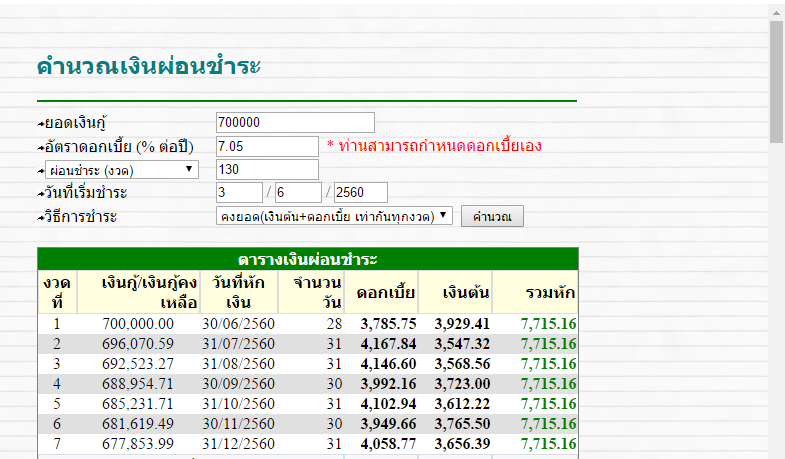Image resolution: width=785 pixels, height=459 pixels.
Task: Click the interest value 4,058.77
Action: [388, 444]
